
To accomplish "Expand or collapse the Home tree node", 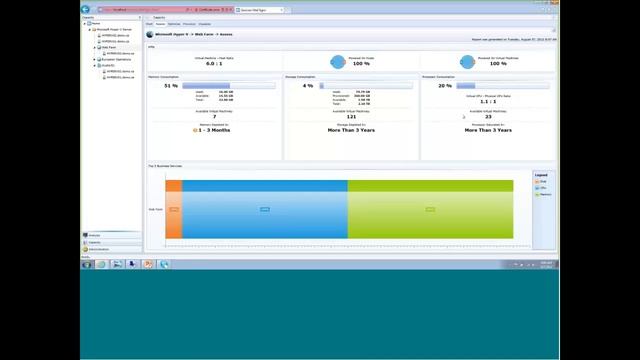I will point(85,24).
